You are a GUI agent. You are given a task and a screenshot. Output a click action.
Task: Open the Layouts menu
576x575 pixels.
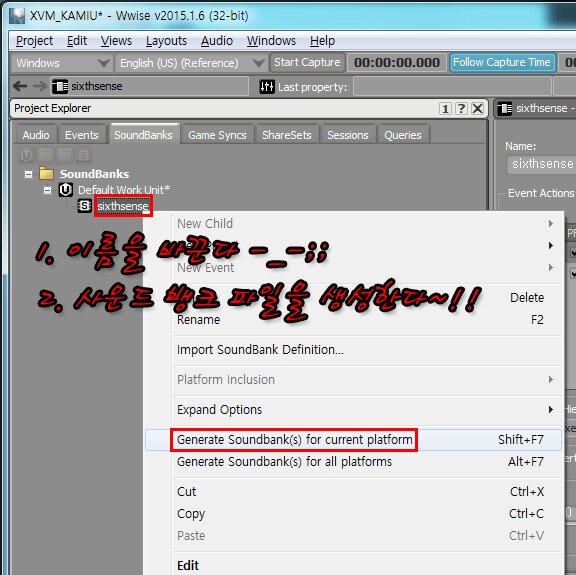pos(166,41)
